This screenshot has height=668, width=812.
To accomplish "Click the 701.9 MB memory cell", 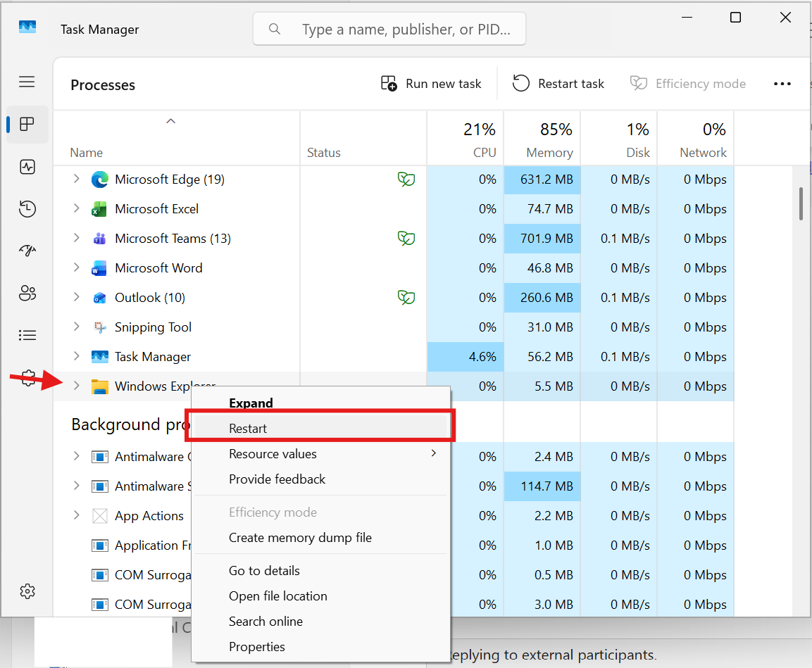I will (542, 239).
